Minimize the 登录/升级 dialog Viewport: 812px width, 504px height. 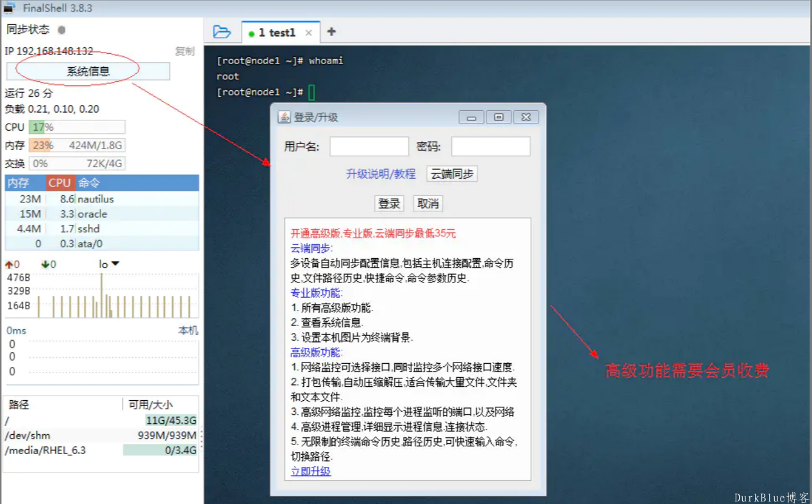[x=471, y=117]
